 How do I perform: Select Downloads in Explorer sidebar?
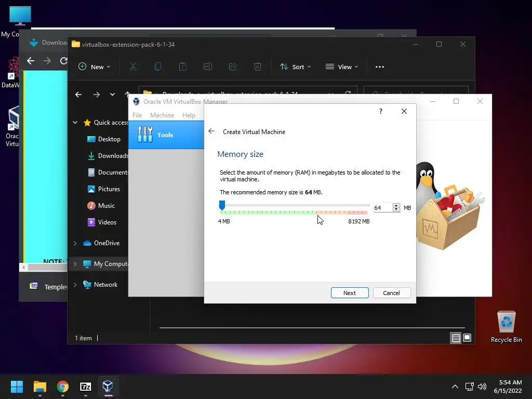tap(108, 156)
